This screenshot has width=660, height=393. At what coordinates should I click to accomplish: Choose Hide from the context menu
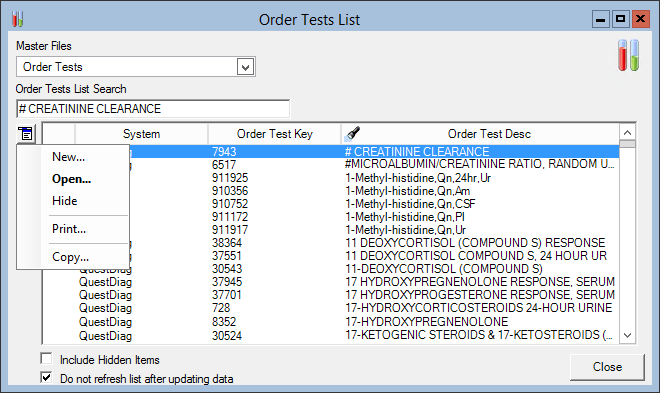(64, 201)
